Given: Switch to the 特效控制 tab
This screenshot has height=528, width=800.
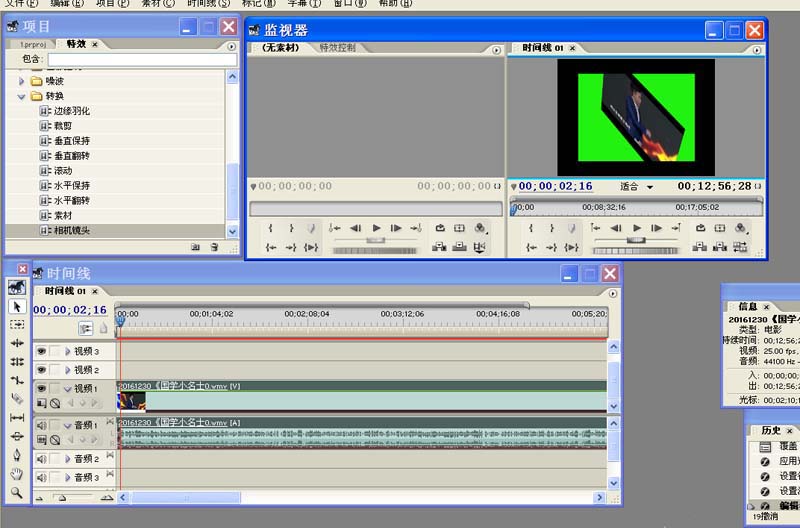Looking at the screenshot, I should click(x=338, y=48).
